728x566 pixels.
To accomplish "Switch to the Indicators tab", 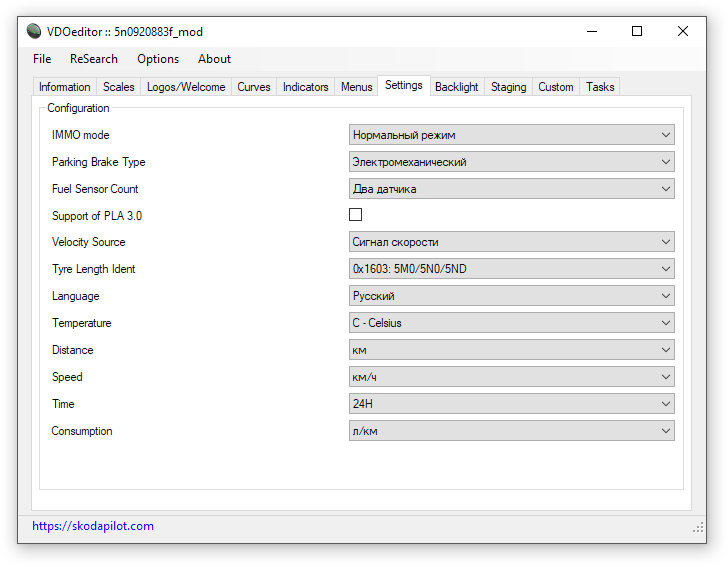I will pos(306,87).
